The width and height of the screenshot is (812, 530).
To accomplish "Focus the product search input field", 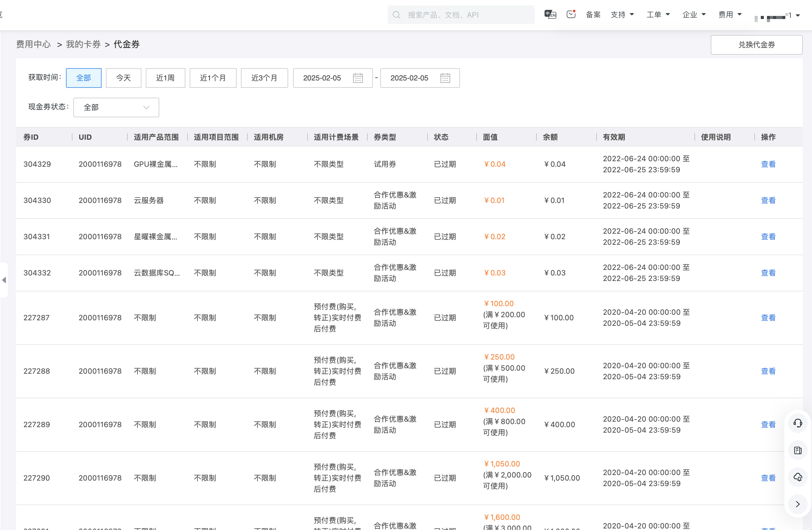I will 461,15.
